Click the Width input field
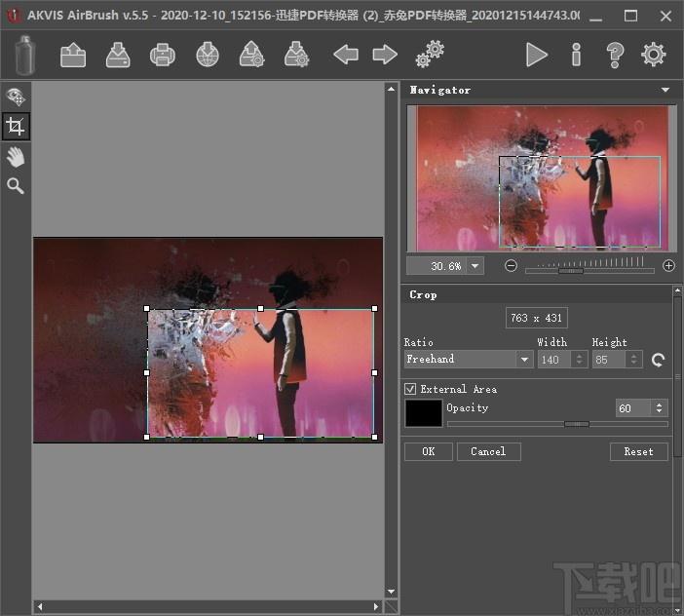The image size is (684, 616). click(554, 360)
